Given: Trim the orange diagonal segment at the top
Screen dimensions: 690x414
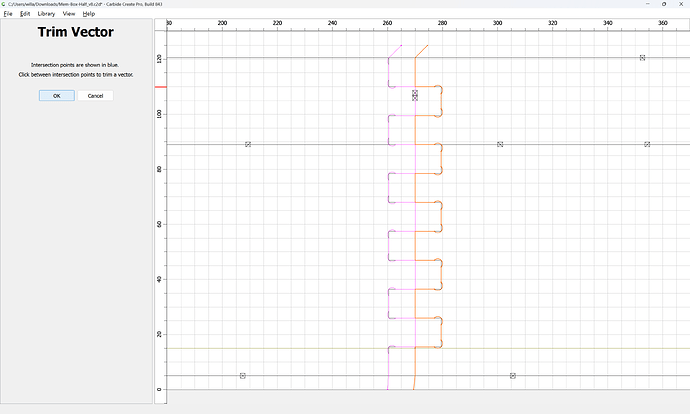Looking at the screenshot, I should point(422,51).
